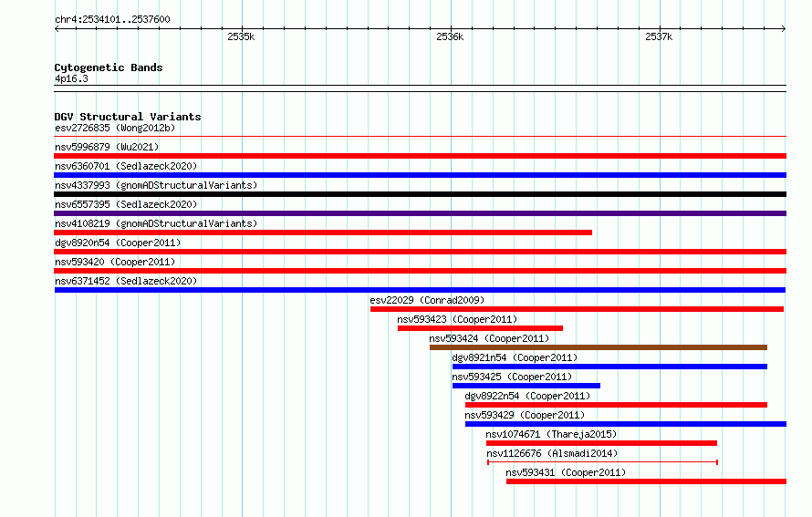812x517 pixels.
Task: Select dgv8920n54 (Cooper2011) red bar
Action: (x=420, y=252)
